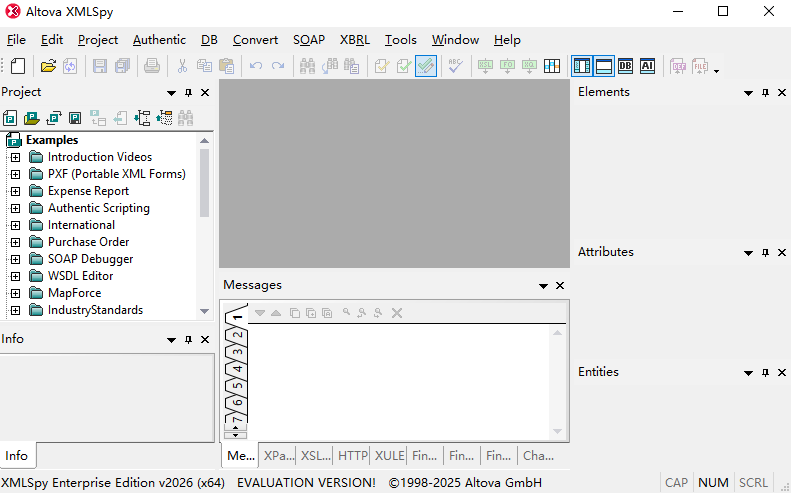Toggle the Project window visibility toolbar button
This screenshot has width=791, height=493.
pyautogui.click(x=582, y=66)
